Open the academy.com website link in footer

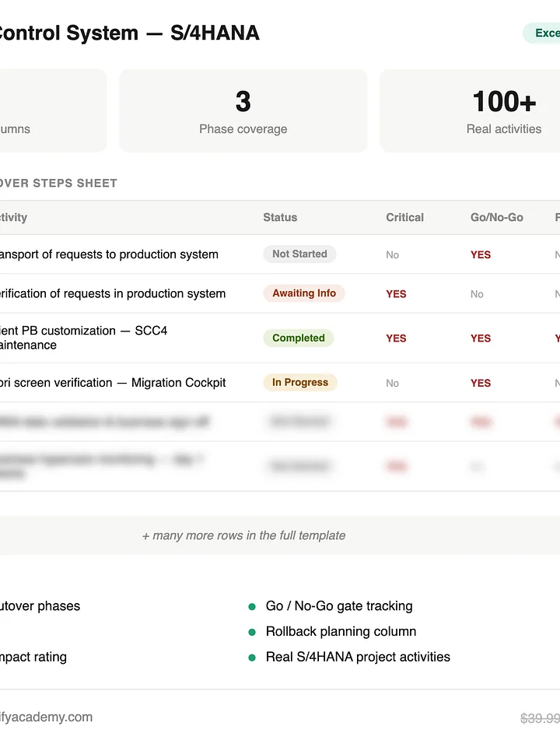(46, 717)
